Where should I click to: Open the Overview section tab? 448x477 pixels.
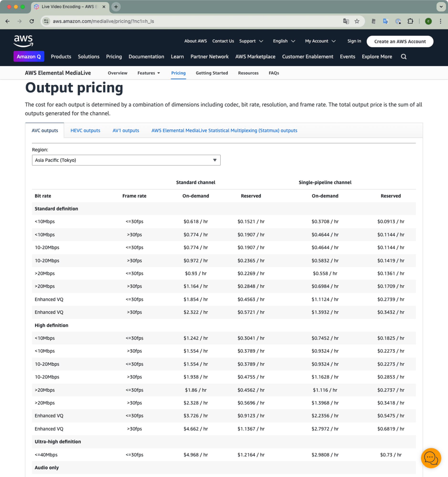117,73
